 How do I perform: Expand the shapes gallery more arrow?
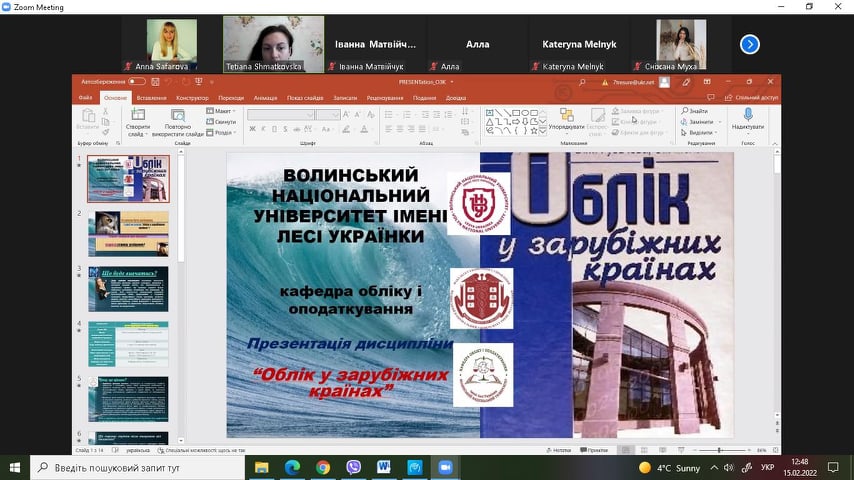coord(541,132)
